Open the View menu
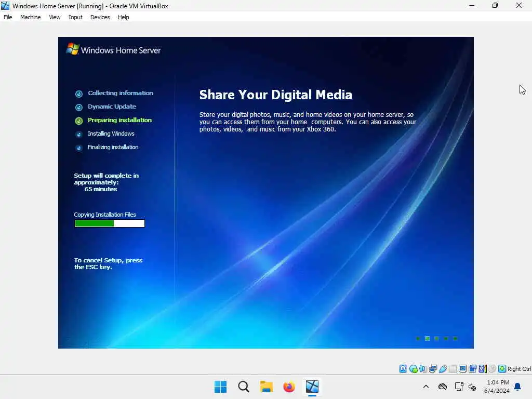532x399 pixels. pyautogui.click(x=55, y=17)
